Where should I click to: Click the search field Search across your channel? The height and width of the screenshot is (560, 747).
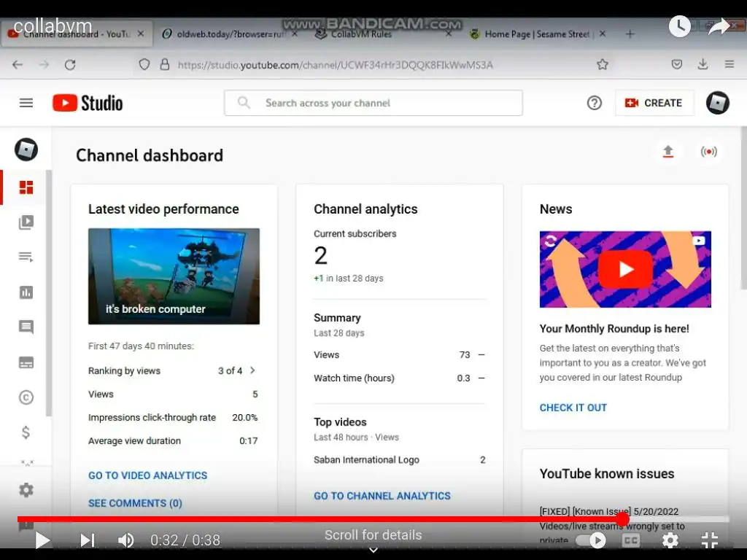373,103
